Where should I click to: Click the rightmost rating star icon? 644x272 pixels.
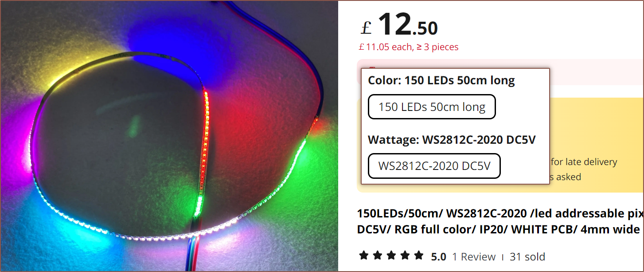pyautogui.click(x=419, y=256)
